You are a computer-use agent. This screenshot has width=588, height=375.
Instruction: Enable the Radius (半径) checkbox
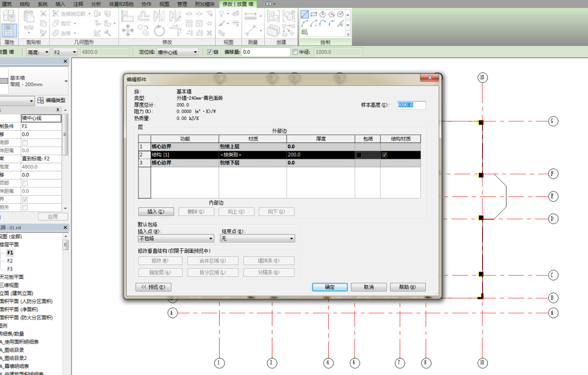(x=295, y=52)
